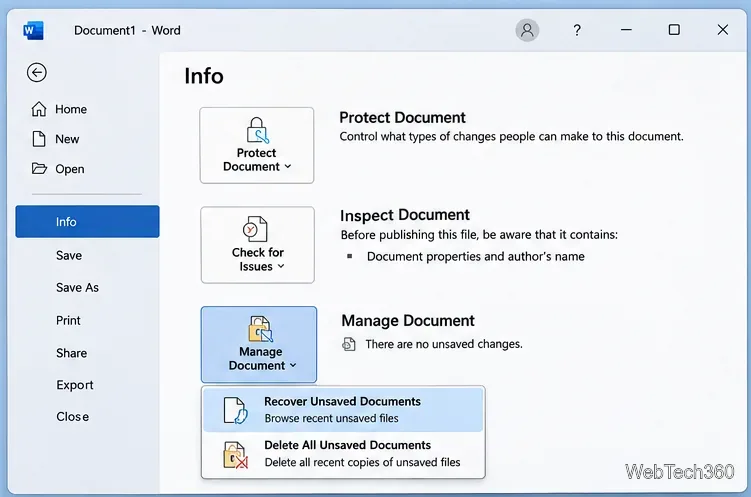The image size is (751, 497).
Task: Open the Export page from sidebar
Action: (x=75, y=385)
